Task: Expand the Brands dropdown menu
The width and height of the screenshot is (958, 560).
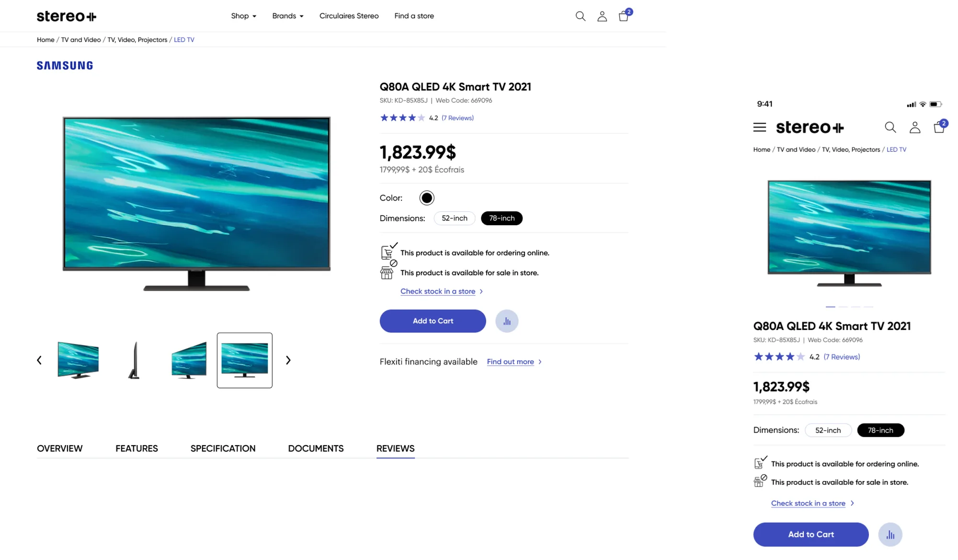Action: (x=288, y=16)
